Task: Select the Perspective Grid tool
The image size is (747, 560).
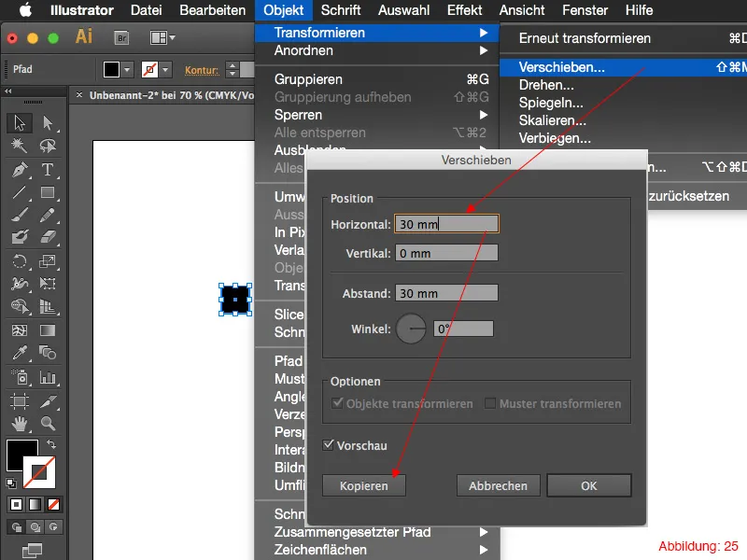Action: tap(48, 306)
